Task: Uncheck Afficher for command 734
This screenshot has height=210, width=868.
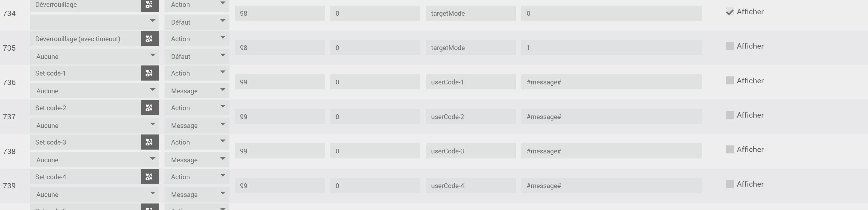Action: click(x=730, y=12)
